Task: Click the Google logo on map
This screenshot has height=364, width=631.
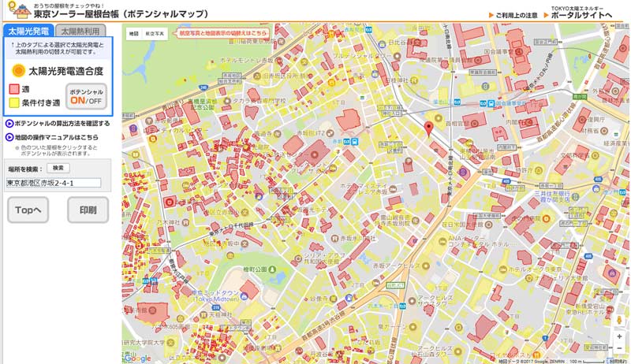Action: click(137, 358)
